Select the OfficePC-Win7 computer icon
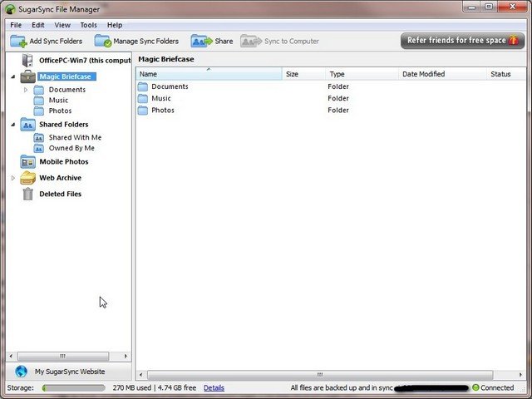Viewport: 532px width, 399px height. point(28,61)
